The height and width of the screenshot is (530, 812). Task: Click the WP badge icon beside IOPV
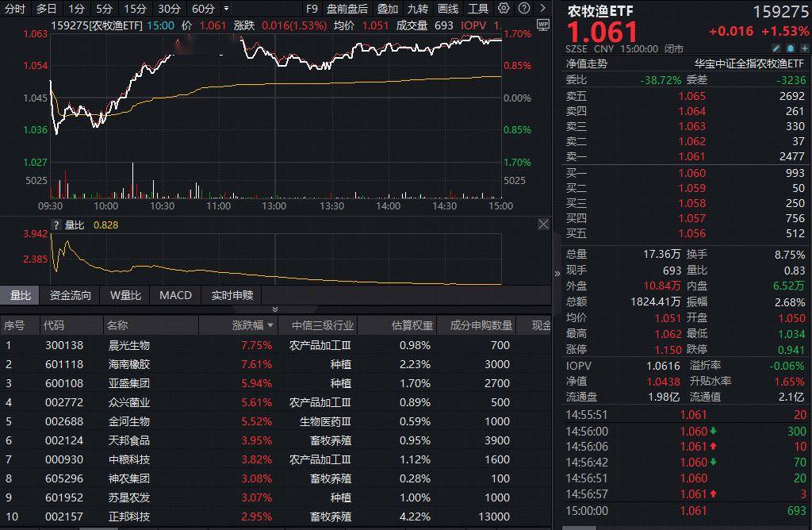coord(542,25)
